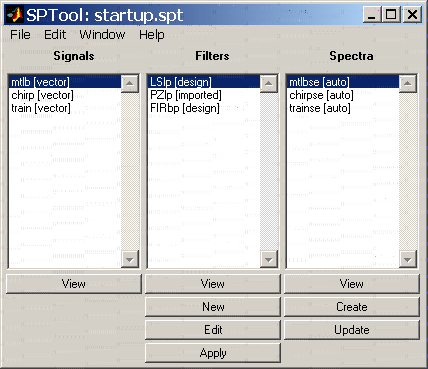The height and width of the screenshot is (369, 428).
Task: Click the Create spectrum button
Action: (352, 307)
